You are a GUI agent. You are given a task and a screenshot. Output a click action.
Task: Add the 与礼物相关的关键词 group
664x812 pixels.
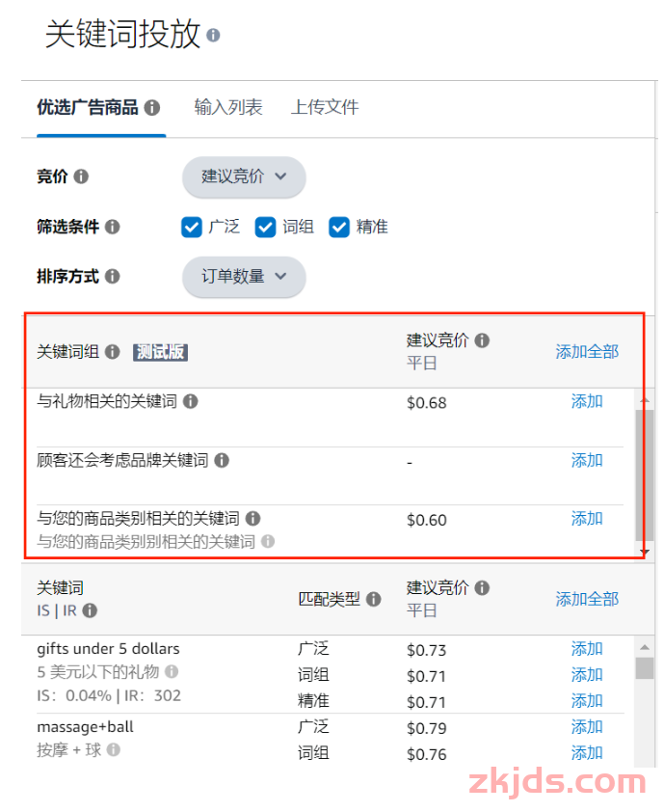click(x=587, y=401)
